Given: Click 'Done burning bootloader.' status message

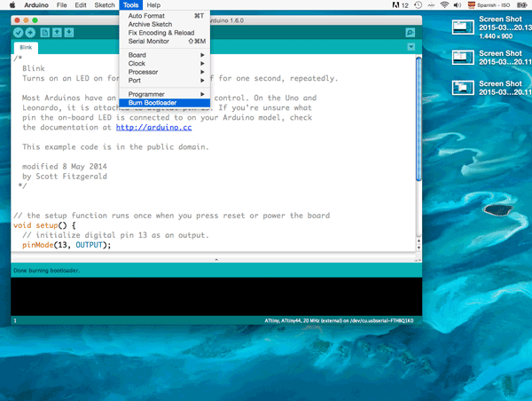Looking at the screenshot, I should point(46,271).
